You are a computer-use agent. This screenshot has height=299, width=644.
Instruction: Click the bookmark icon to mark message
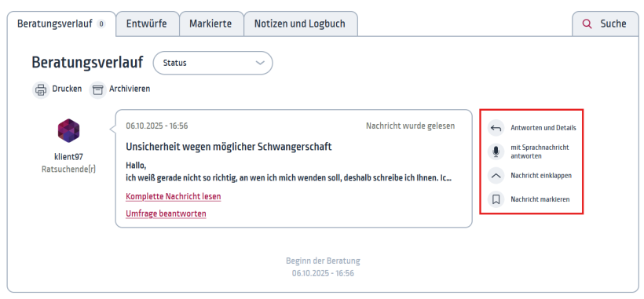point(496,200)
